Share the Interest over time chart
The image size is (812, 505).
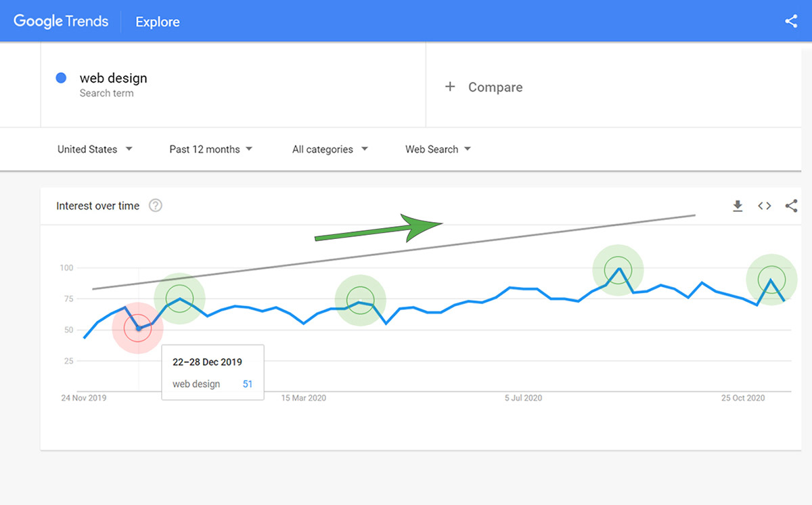791,206
